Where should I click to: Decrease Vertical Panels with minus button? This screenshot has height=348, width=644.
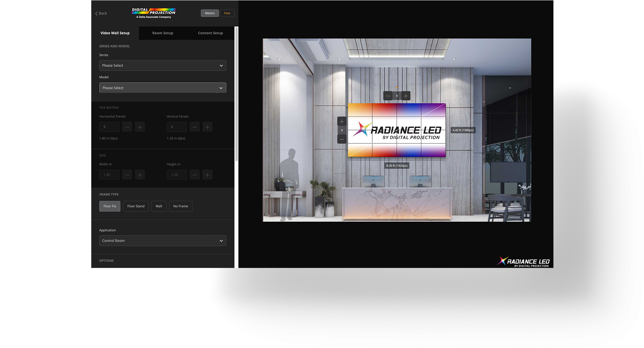pos(195,127)
